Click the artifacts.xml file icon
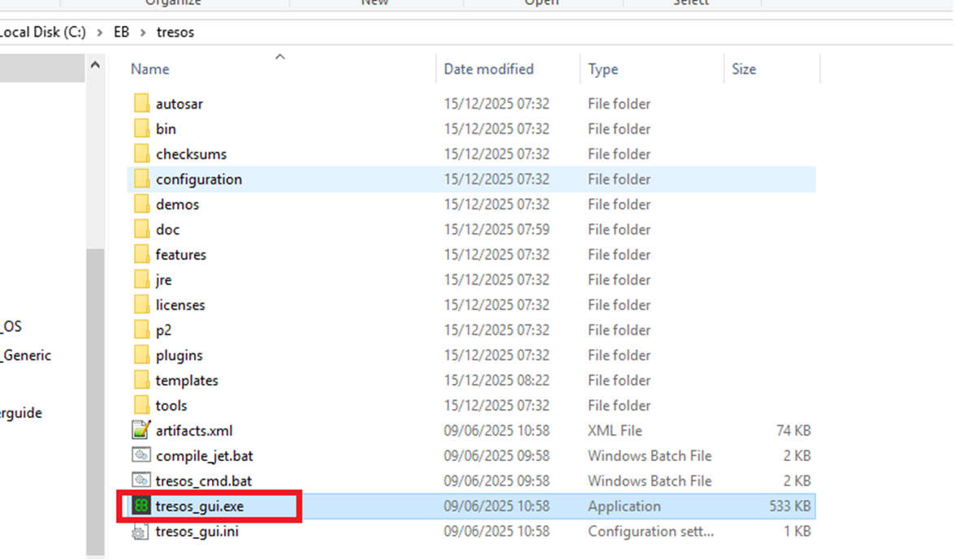Screen dimensions: 955x560 tap(141, 431)
